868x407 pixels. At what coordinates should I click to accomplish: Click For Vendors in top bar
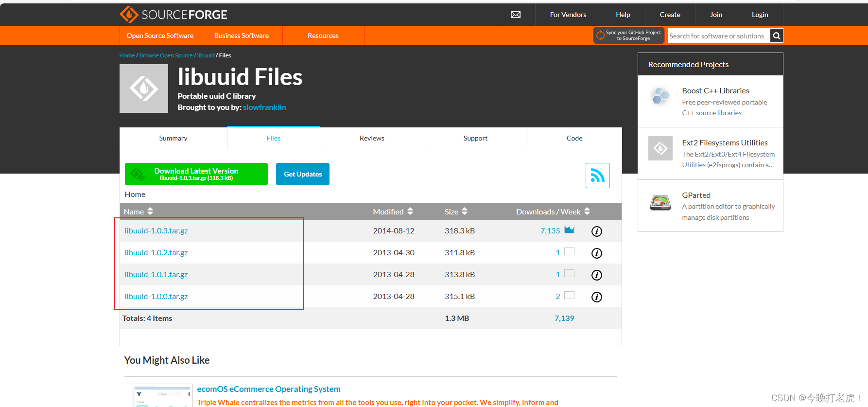point(568,15)
